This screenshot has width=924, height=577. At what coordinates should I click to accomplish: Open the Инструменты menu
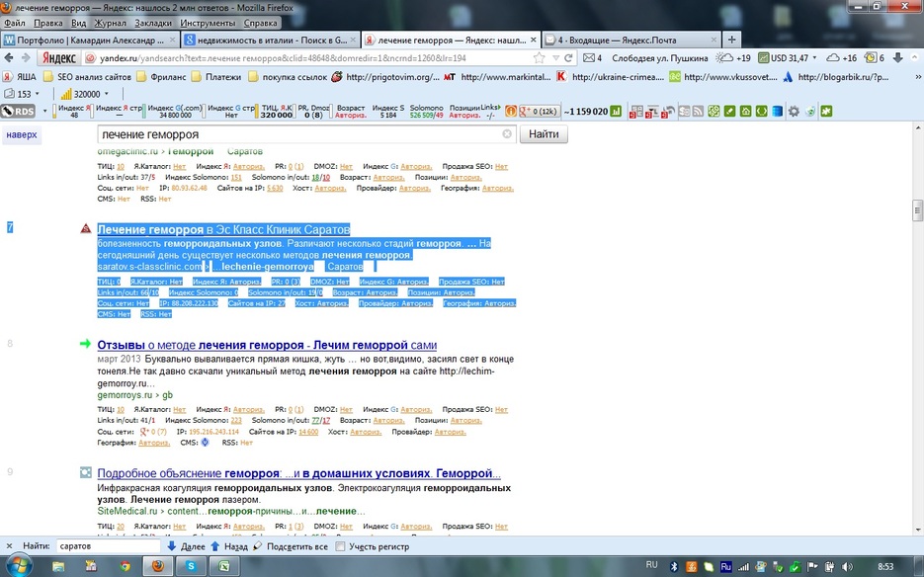point(208,23)
